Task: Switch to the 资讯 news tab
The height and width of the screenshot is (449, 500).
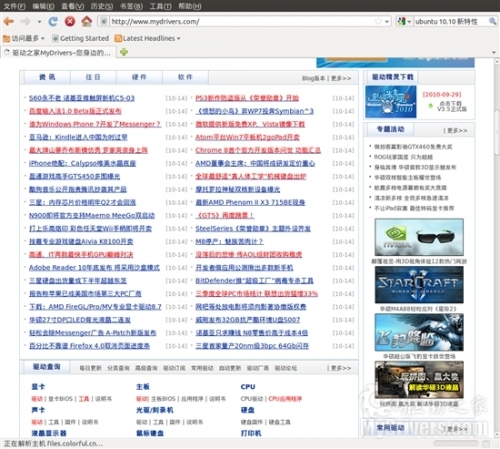Action: pos(47,77)
